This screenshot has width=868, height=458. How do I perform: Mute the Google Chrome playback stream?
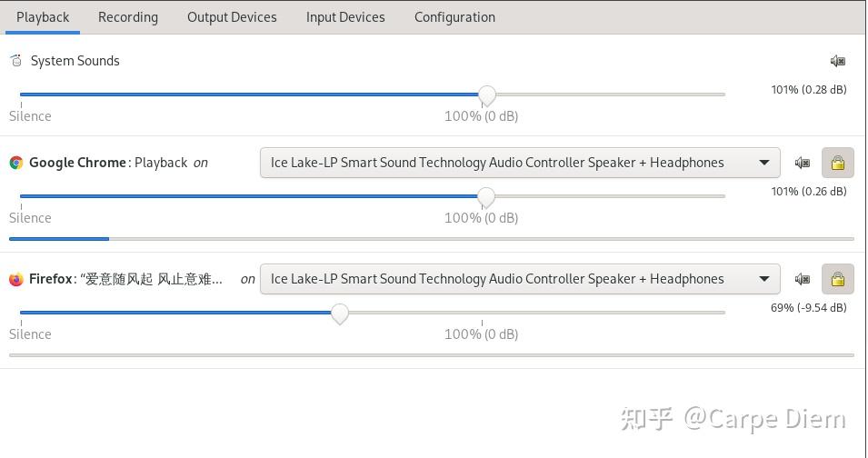[x=802, y=163]
